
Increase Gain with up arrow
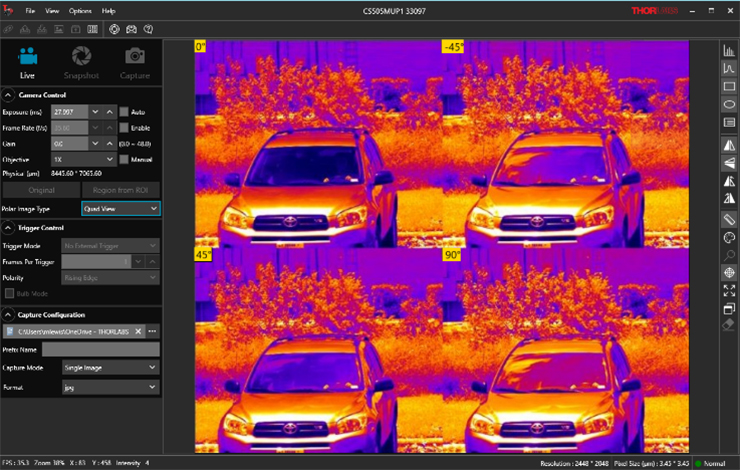click(x=109, y=143)
